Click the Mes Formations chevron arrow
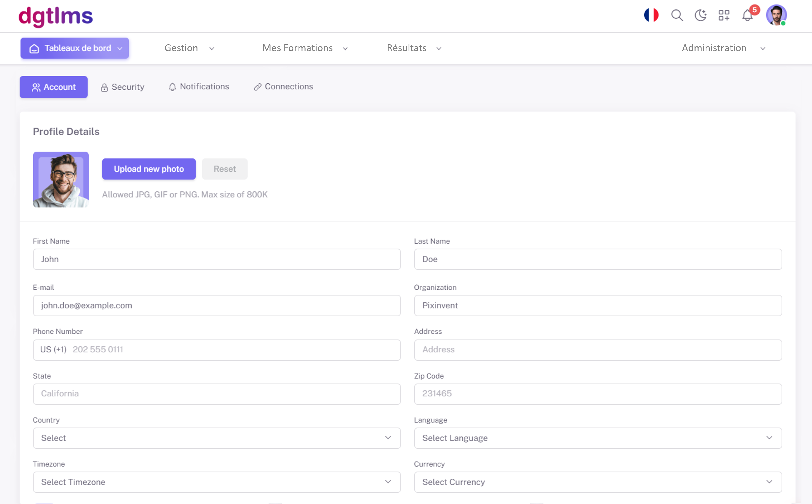Image resolution: width=812 pixels, height=504 pixels. tap(345, 49)
